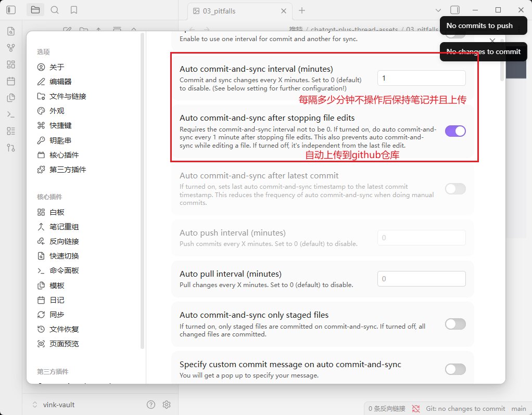The width and height of the screenshot is (532, 415).
Task: Open settings gear icon at bottom
Action: click(x=167, y=405)
